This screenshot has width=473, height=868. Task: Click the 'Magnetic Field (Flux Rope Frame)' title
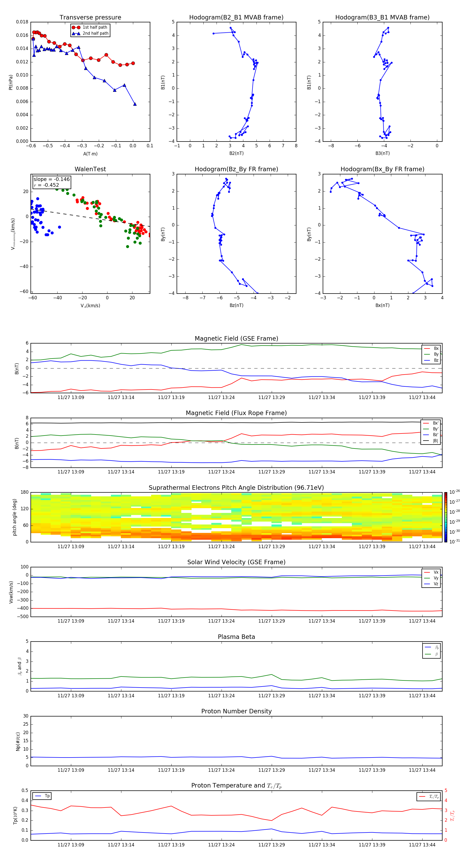pyautogui.click(x=236, y=413)
